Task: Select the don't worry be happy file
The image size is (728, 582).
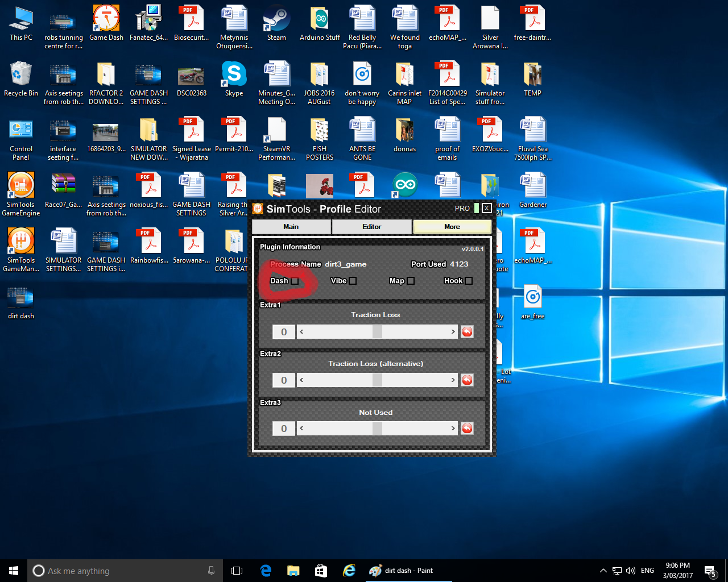Action: point(362,84)
